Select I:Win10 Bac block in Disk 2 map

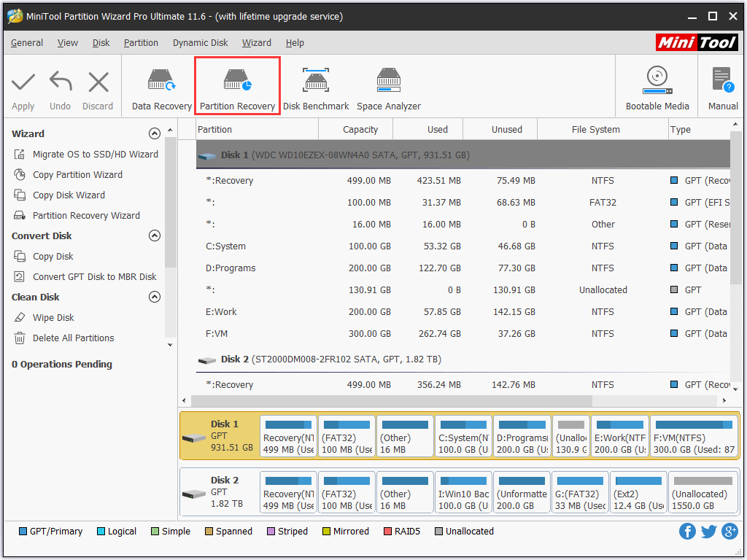coord(463,492)
